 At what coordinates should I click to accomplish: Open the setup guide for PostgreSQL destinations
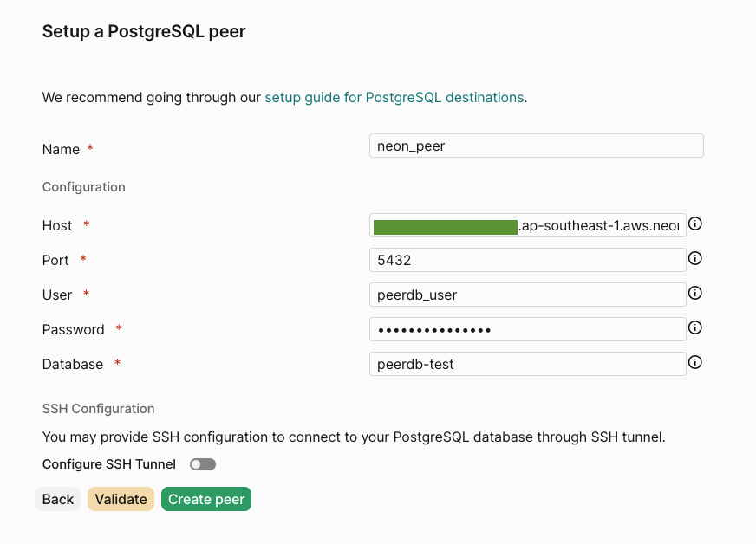[394, 97]
